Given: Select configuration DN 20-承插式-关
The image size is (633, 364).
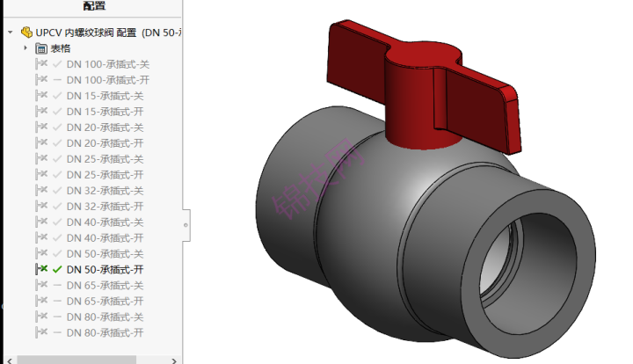Looking at the screenshot, I should [x=105, y=127].
